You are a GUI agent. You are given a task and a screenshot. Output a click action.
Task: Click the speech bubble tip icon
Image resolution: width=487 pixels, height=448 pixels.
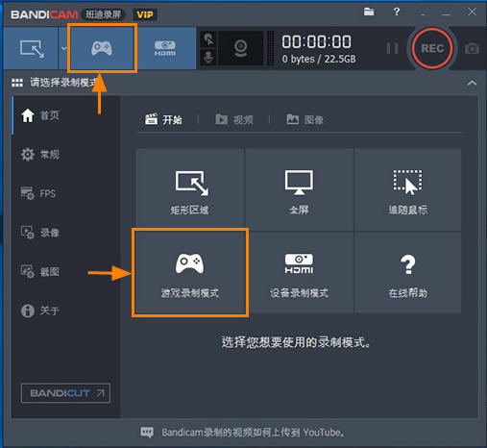147,433
